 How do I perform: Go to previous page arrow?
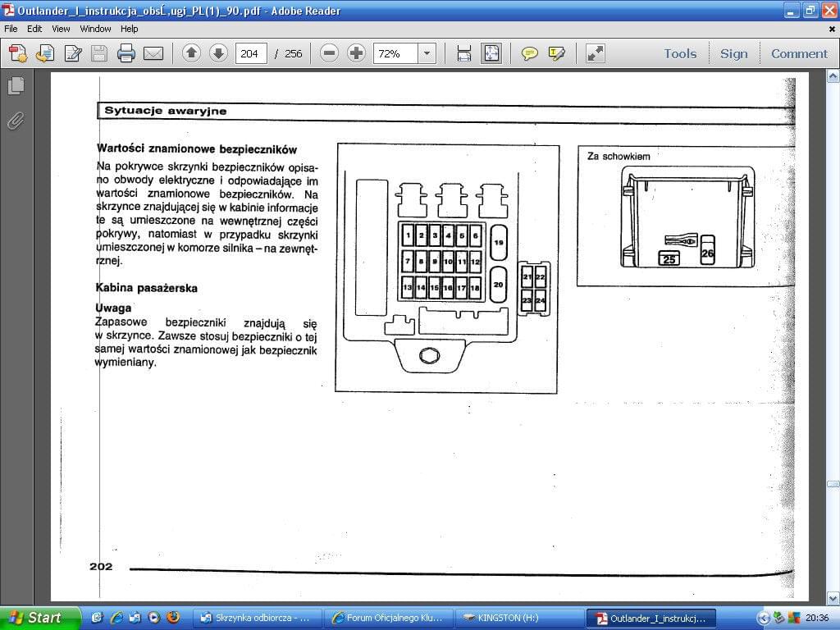coord(191,53)
